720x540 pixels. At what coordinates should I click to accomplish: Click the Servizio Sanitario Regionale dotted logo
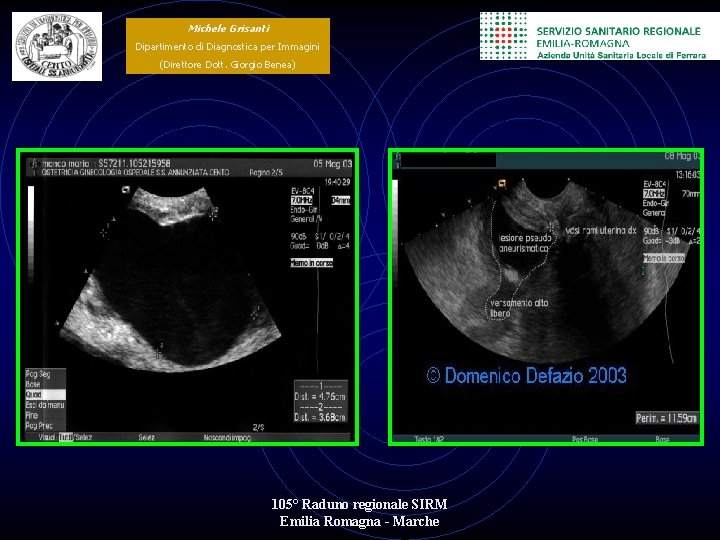504,36
